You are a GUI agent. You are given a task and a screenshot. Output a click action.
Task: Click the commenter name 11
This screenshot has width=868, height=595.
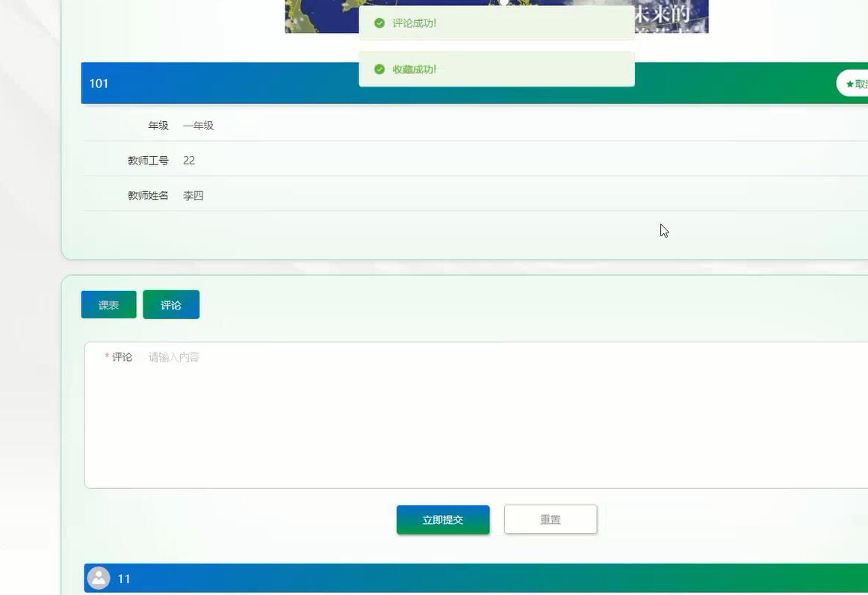[124, 579]
